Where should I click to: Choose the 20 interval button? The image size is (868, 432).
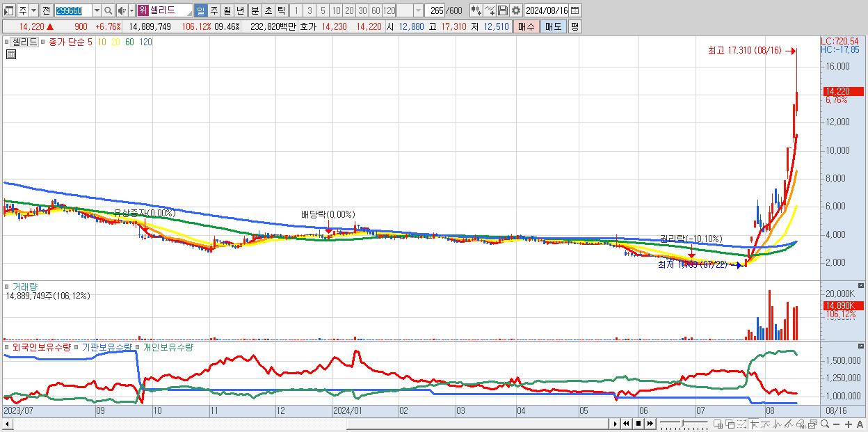(349, 10)
